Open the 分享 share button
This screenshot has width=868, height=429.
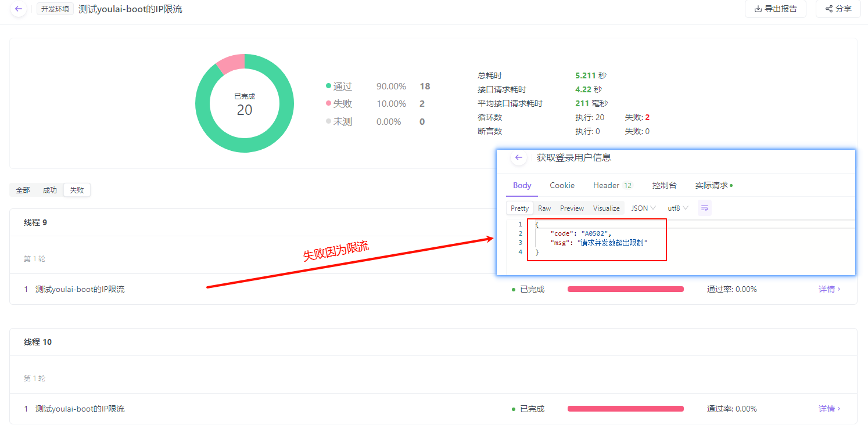[838, 9]
